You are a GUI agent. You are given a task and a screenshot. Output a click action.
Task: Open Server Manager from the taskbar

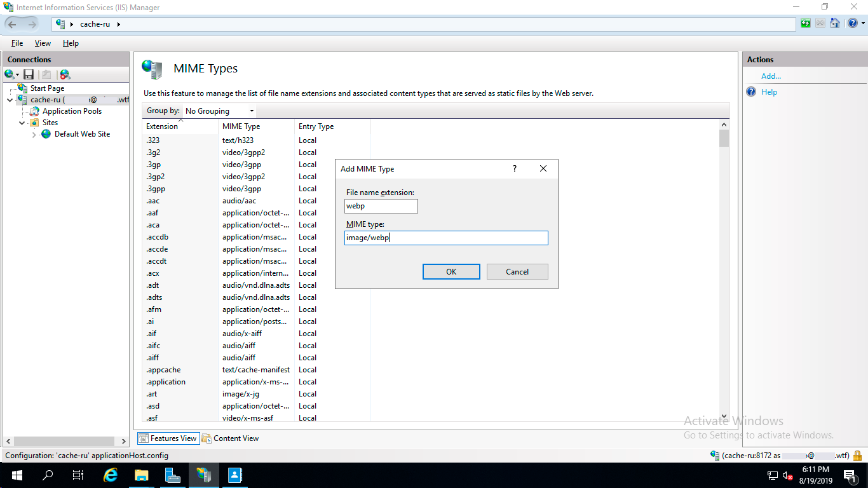(172, 475)
